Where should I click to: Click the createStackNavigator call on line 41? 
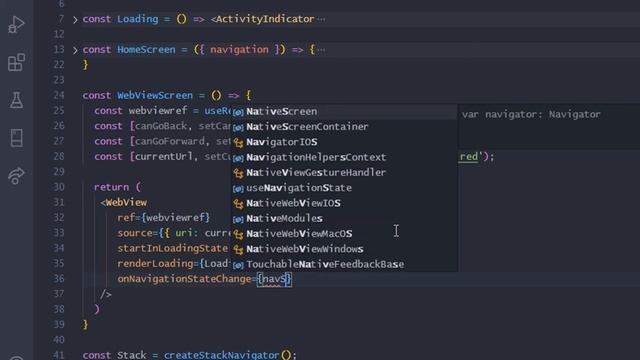[222, 355]
